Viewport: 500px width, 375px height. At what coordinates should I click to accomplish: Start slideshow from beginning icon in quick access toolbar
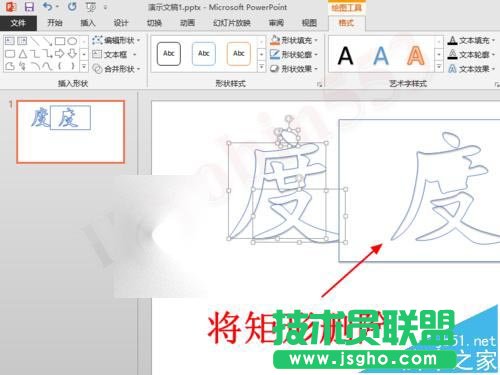point(91,7)
